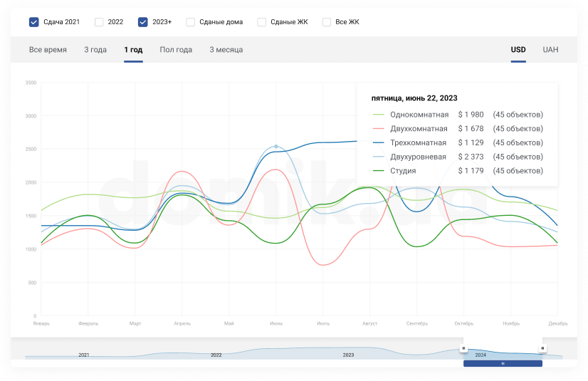
Task: Select the 1 год tab
Action: click(133, 50)
